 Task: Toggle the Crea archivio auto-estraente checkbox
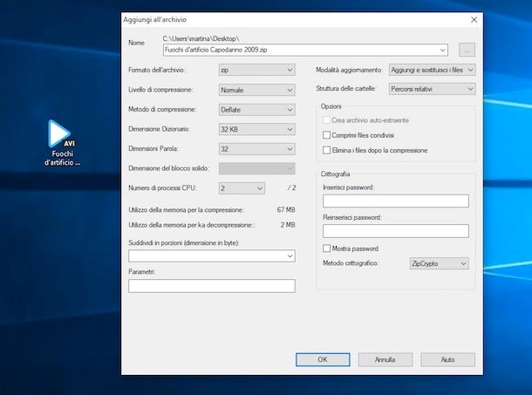[326, 120]
